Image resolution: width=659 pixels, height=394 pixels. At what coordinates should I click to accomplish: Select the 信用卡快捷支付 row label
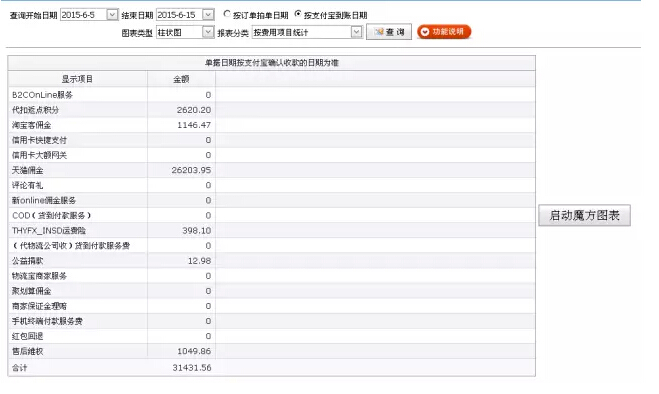tap(39, 140)
